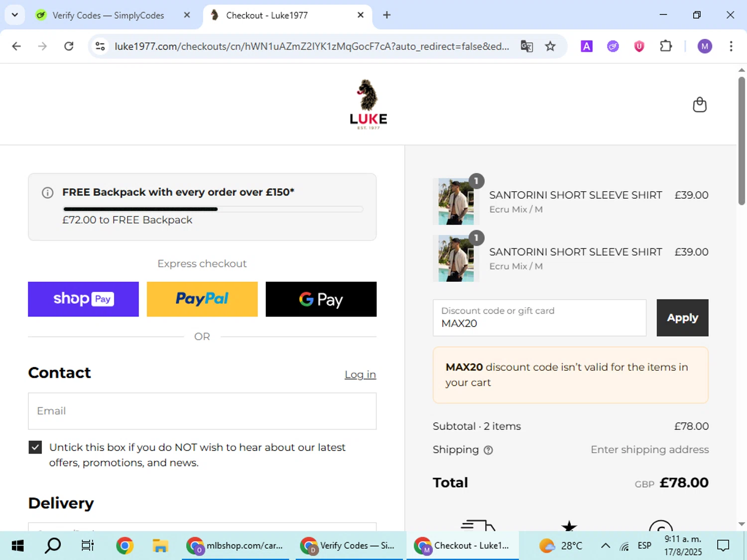
Task: Pay with the Shop Pay button
Action: click(x=83, y=299)
